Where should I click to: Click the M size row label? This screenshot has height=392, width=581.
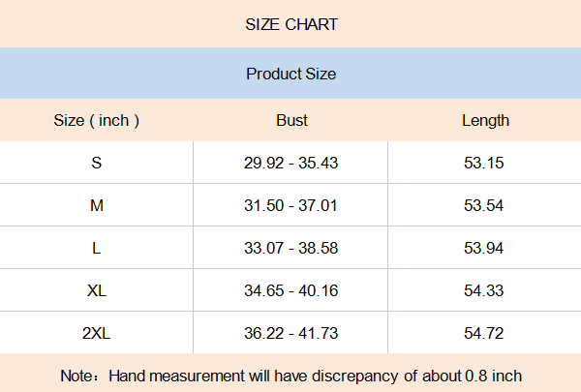(97, 205)
